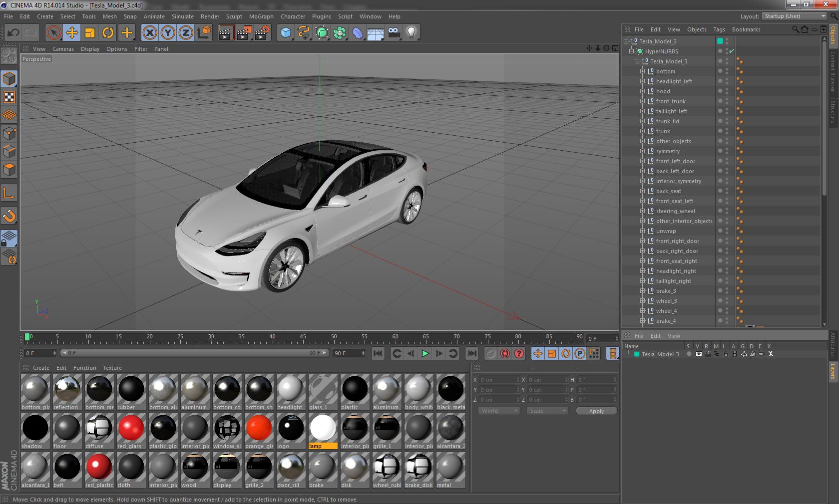Expand the steering_wheel tree node
839x504 pixels.
[x=643, y=211]
